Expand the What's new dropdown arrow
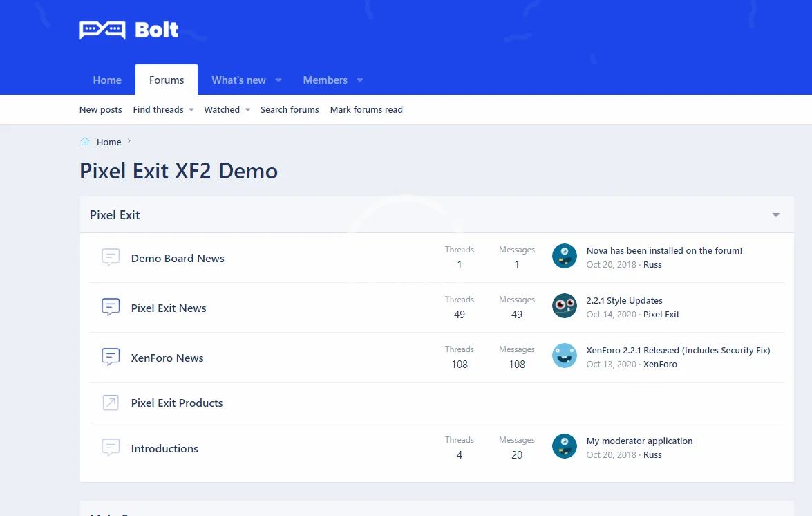Viewport: 812px width, 516px height. click(x=278, y=80)
